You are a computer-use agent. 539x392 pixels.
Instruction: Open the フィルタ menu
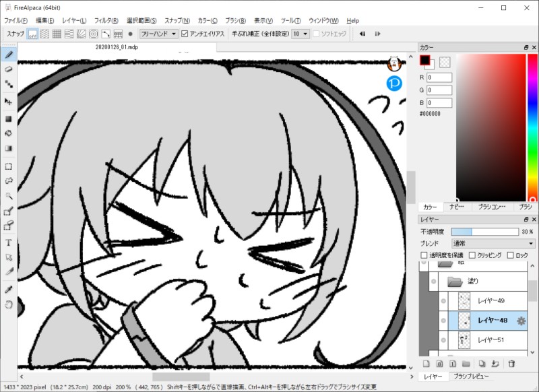[106, 21]
